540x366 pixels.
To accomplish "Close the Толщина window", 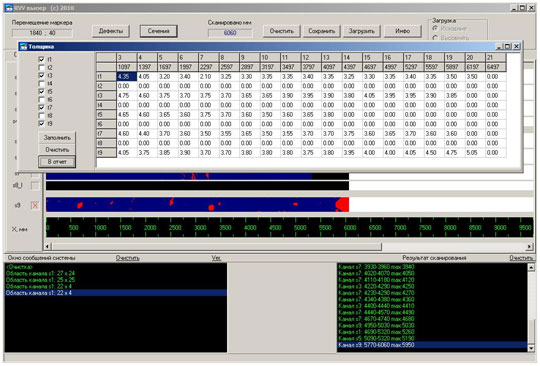I will tap(516, 46).
